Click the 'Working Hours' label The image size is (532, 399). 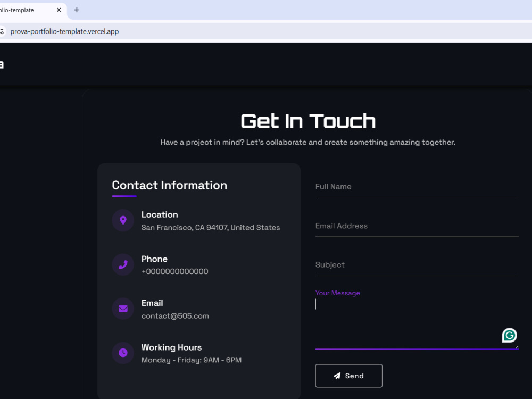[171, 347]
